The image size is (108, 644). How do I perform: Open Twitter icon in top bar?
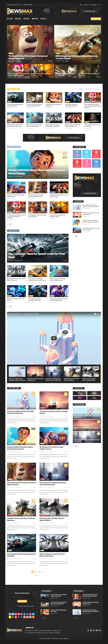[25, 5]
